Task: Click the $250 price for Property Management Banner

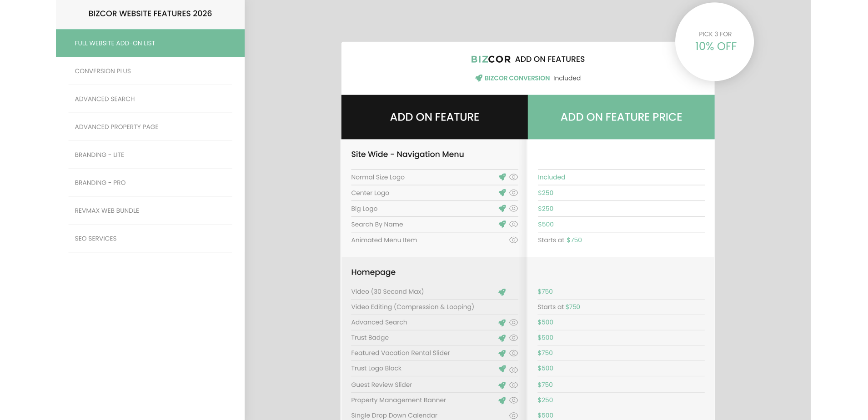Action: click(x=545, y=400)
